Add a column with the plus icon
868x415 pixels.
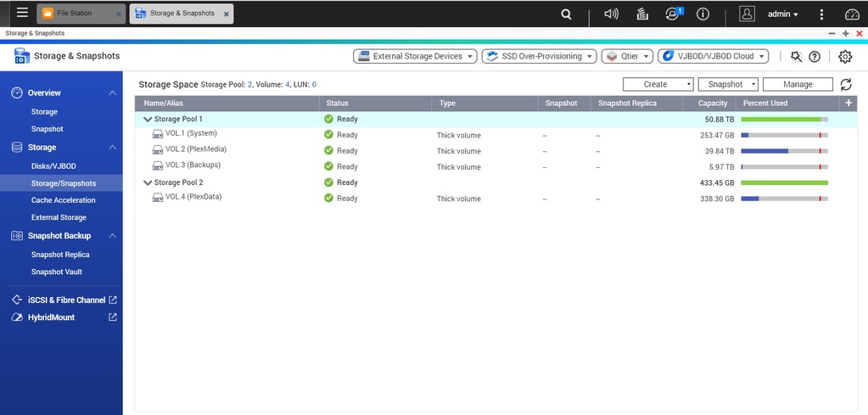pyautogui.click(x=848, y=103)
